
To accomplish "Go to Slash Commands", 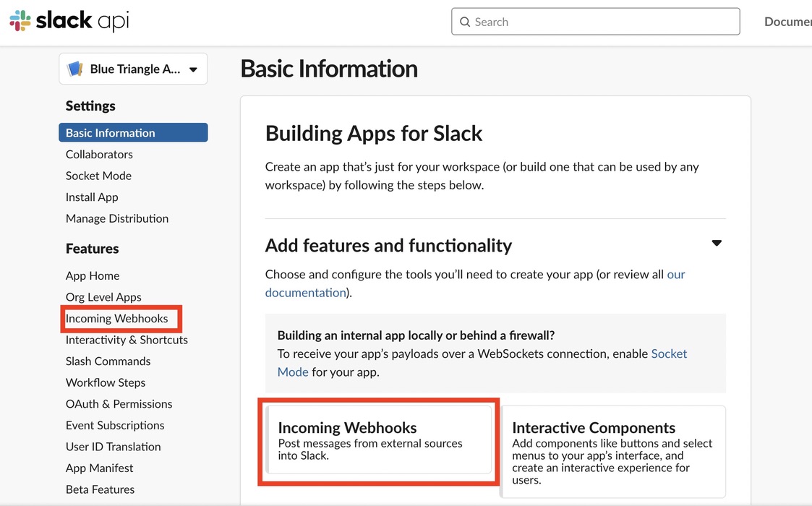I will (108, 361).
